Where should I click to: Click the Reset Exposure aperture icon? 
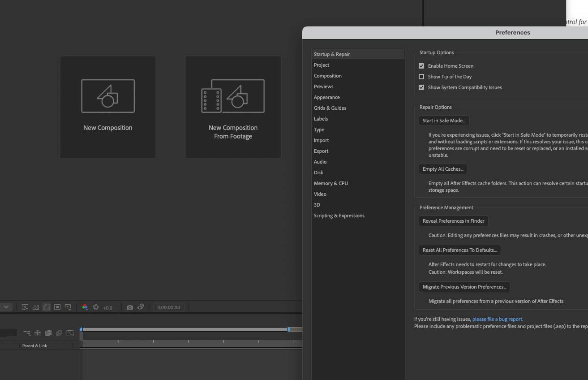(96, 307)
